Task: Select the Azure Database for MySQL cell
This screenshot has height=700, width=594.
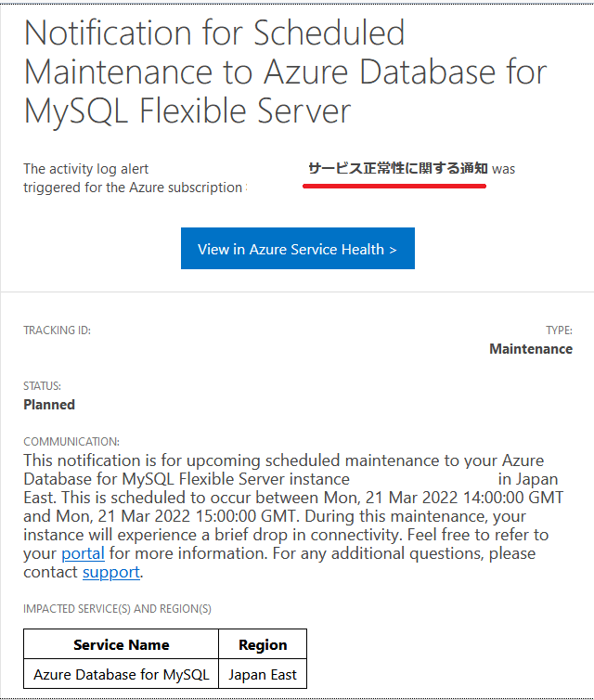Action: pos(121,674)
